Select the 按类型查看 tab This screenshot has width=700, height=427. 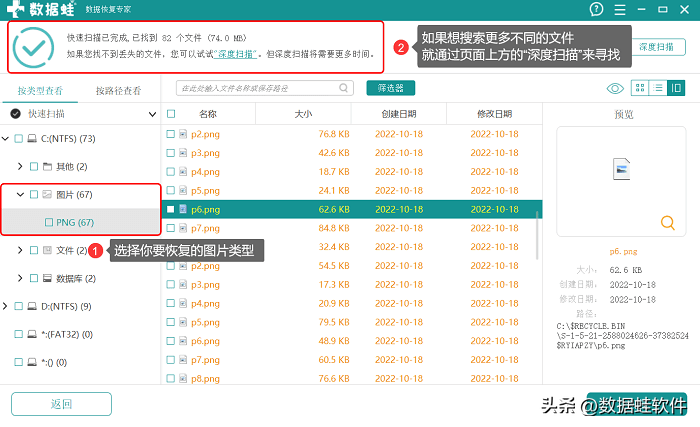(39, 91)
